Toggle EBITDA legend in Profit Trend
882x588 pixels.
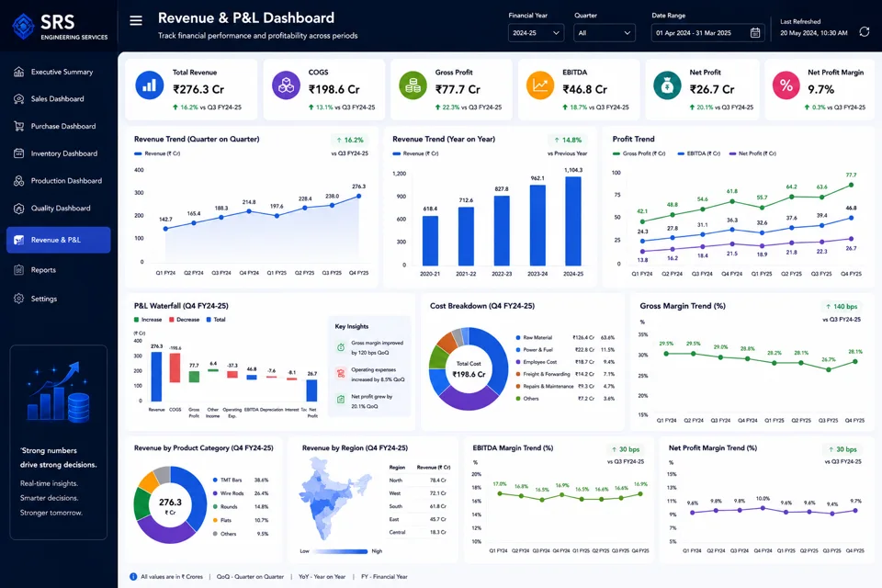point(698,153)
